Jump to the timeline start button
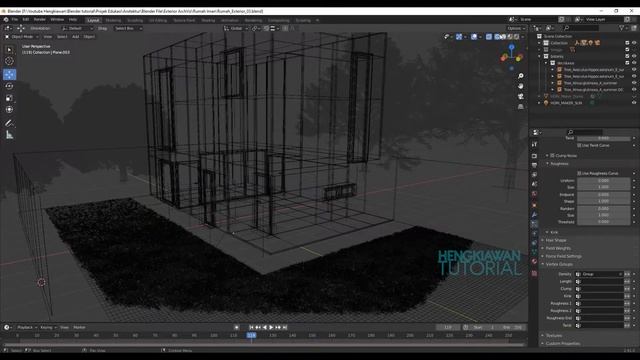Image resolution: width=640 pixels, height=360 pixels. pyautogui.click(x=251, y=327)
